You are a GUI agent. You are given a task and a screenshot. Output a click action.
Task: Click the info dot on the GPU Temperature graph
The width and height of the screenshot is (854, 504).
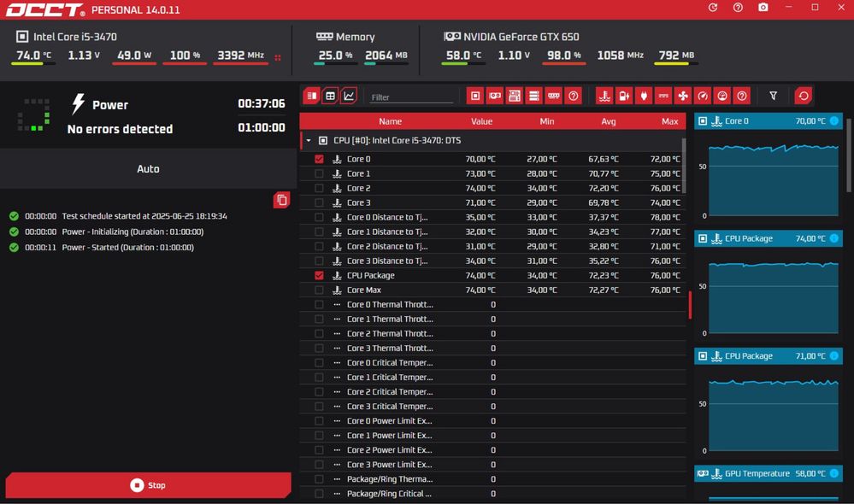(x=833, y=473)
